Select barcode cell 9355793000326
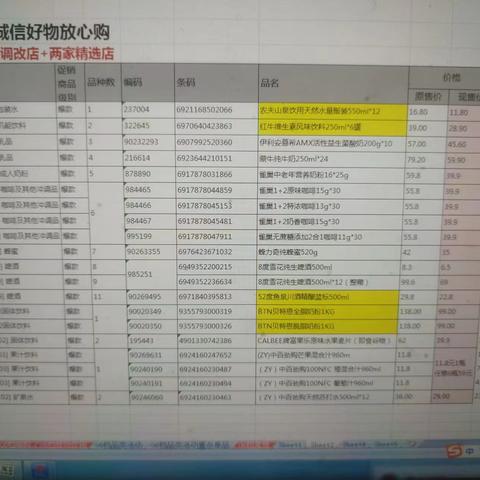This screenshot has width=480, height=480. pyautogui.click(x=217, y=326)
